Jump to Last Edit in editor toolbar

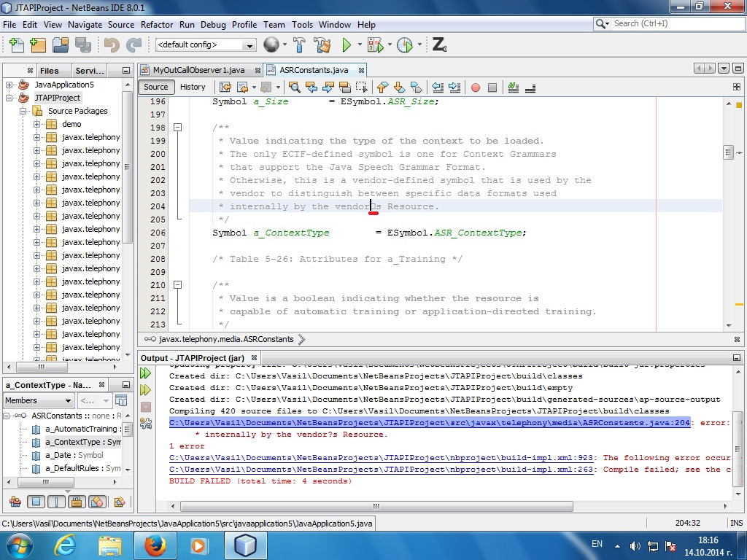pos(225,87)
